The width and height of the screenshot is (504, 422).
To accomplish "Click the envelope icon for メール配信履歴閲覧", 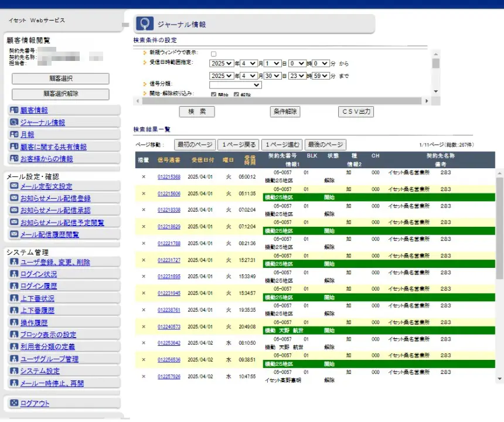I will tap(14, 234).
